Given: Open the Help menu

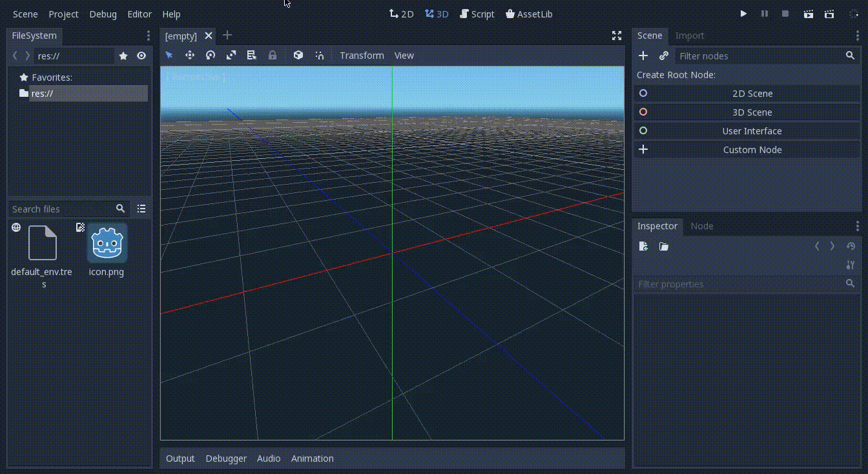Looking at the screenshot, I should (x=171, y=14).
